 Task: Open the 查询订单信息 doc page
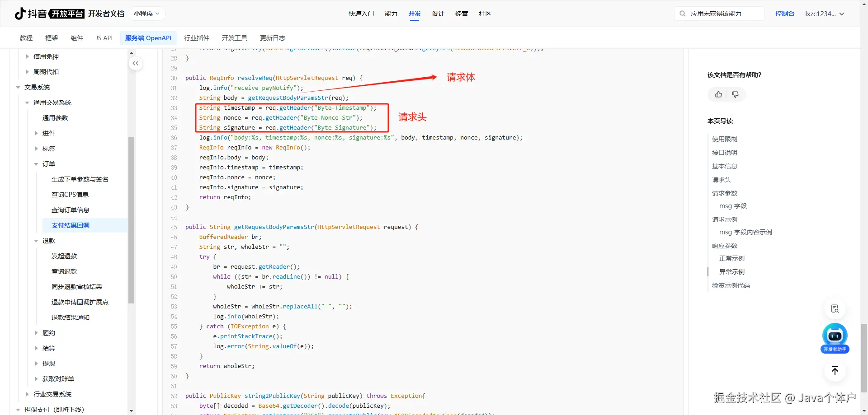point(71,210)
